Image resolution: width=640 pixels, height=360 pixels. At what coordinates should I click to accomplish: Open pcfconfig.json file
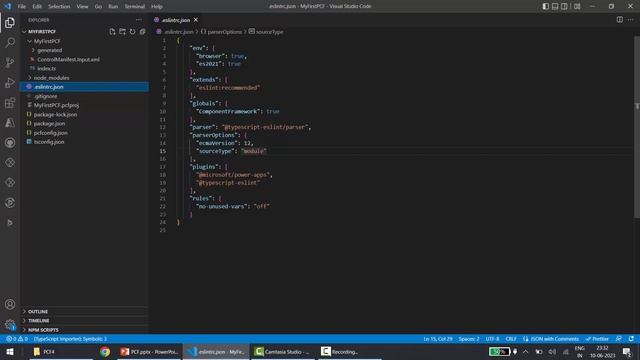(85, 133)
